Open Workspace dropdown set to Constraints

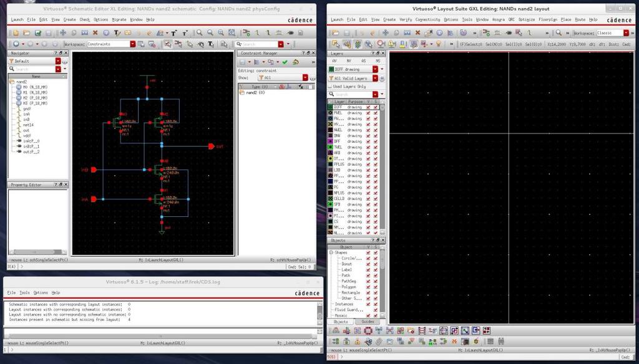(x=133, y=44)
